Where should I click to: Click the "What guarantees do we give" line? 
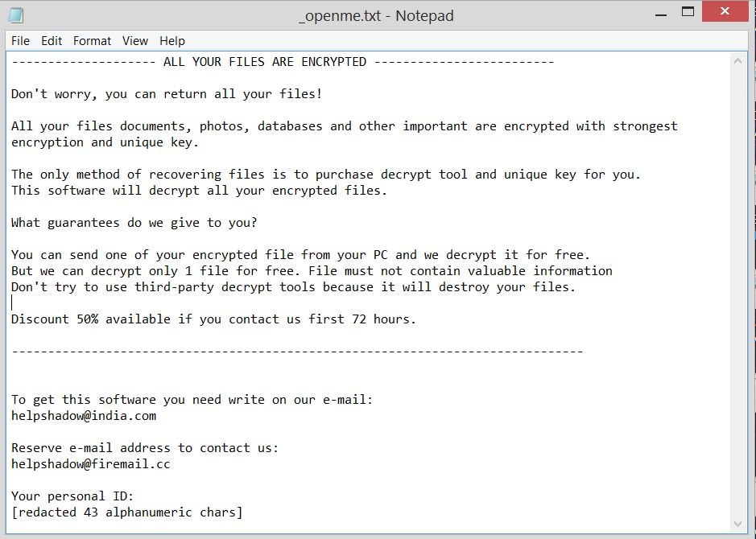tap(134, 223)
